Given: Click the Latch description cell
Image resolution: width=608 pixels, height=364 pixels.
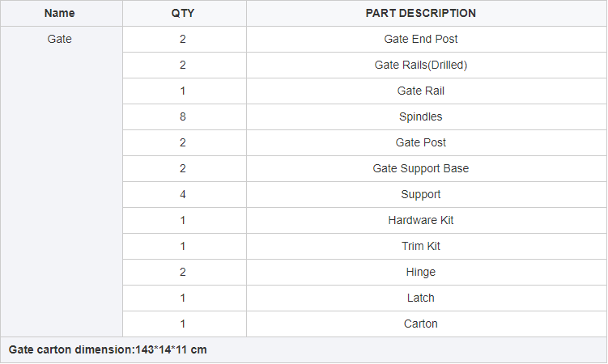Looking at the screenshot, I should pyautogui.click(x=421, y=298).
